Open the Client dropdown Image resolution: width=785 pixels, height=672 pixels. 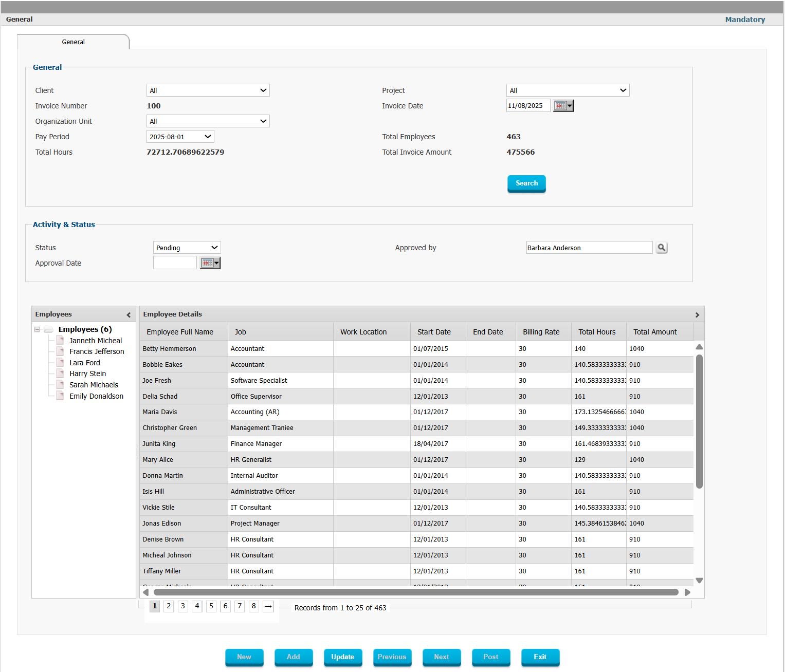(208, 90)
